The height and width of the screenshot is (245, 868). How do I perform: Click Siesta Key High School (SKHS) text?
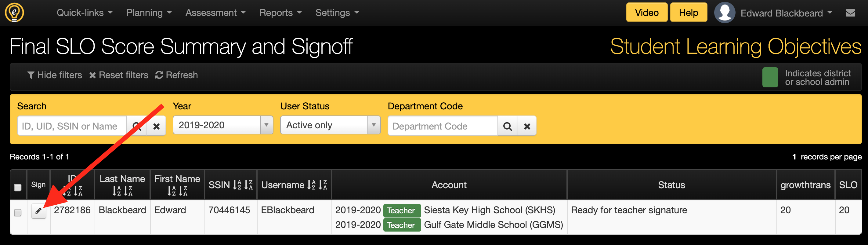pyautogui.click(x=490, y=210)
